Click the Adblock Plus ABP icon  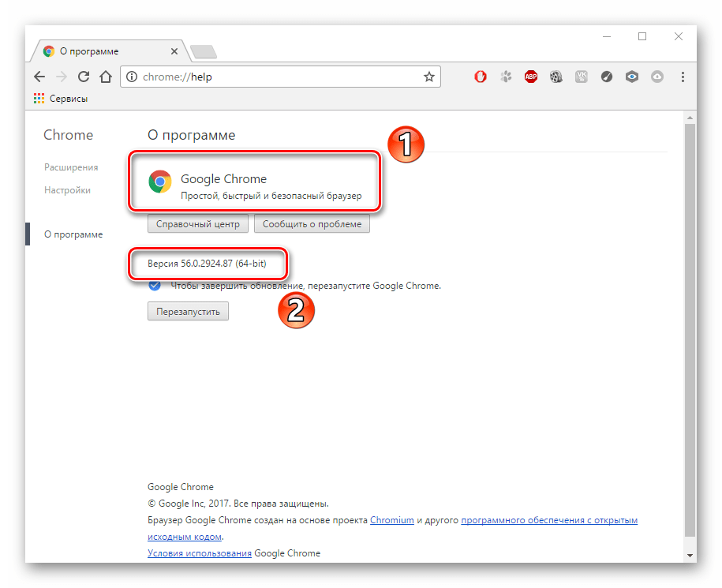coord(531,77)
